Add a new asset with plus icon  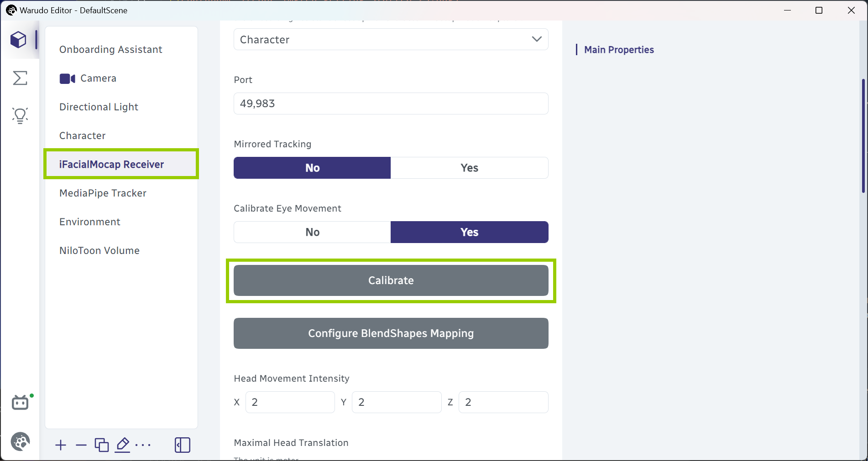pyautogui.click(x=61, y=445)
